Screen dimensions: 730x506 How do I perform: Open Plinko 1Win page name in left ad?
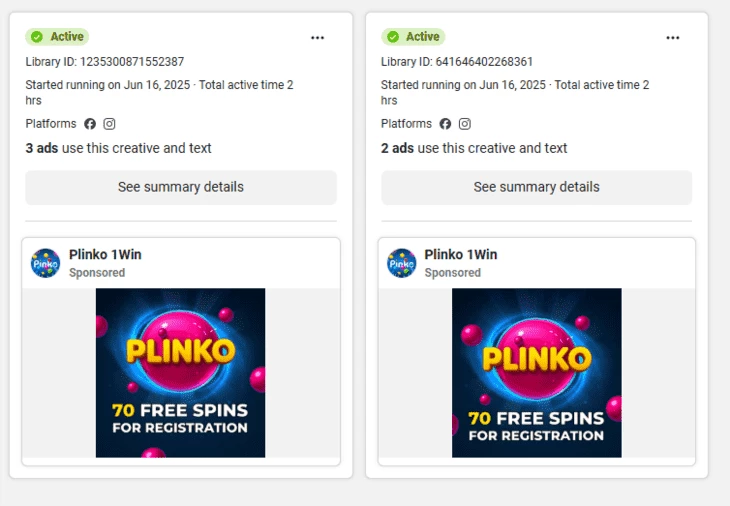click(105, 255)
